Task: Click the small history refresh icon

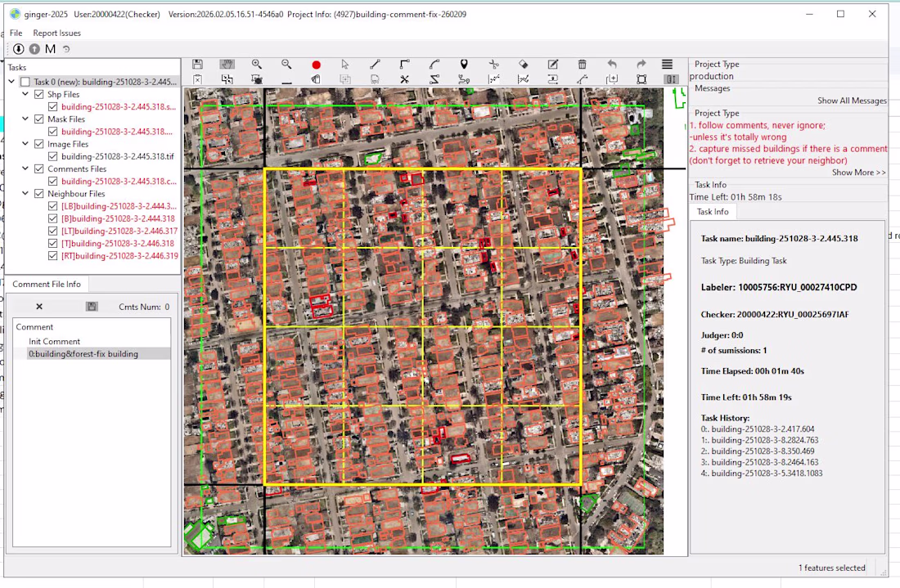Action: (66, 49)
